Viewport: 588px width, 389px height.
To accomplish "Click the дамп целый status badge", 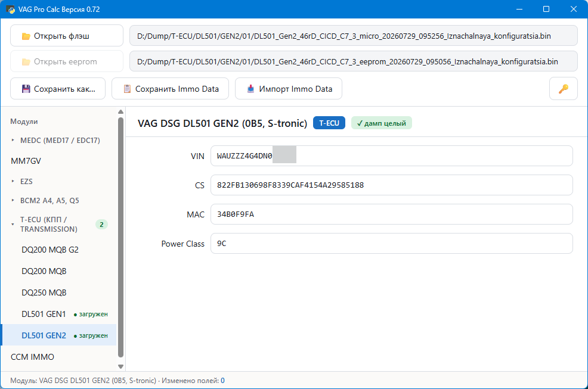I will point(382,123).
